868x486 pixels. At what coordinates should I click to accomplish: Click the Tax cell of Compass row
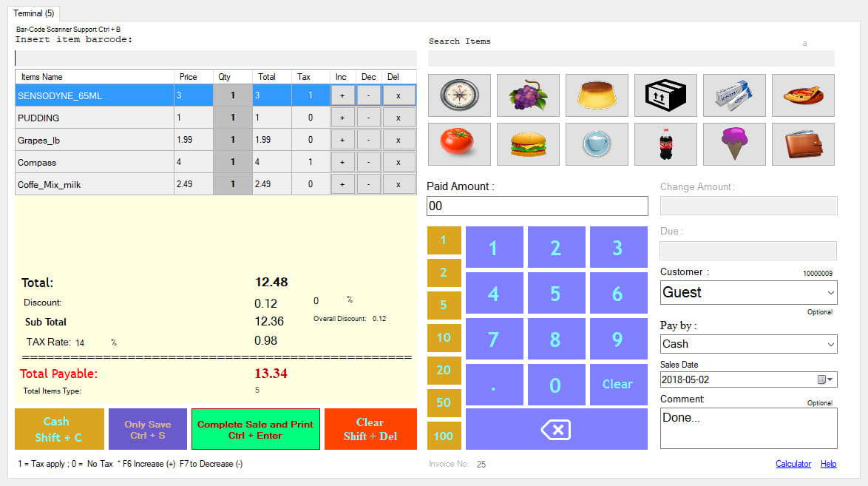coord(311,162)
